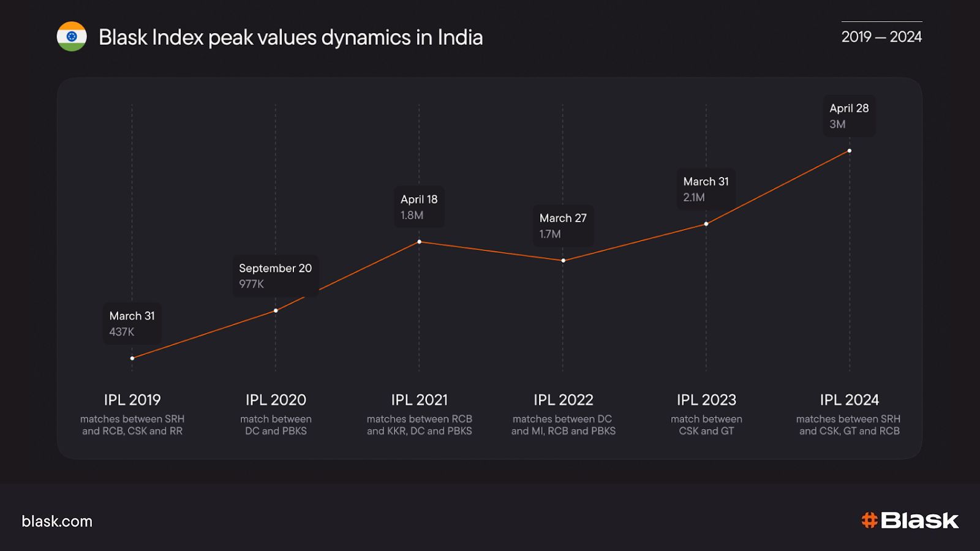Viewport: 980px width, 551px height.
Task: Click the India flag icon
Action: click(72, 37)
